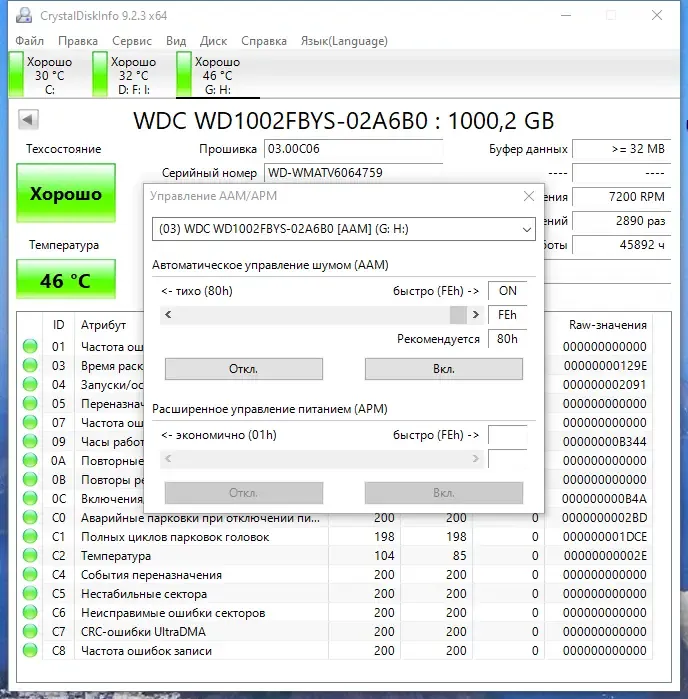This screenshot has width=688, height=699.
Task: Click the green status dot for attribute C0
Action: pyautogui.click(x=30, y=518)
